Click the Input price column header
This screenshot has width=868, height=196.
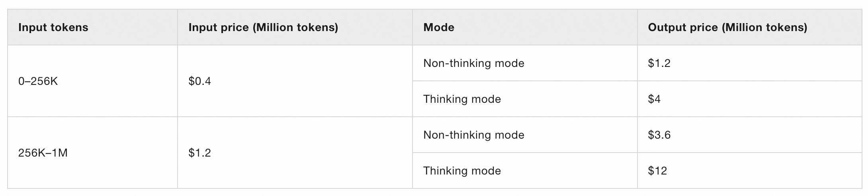point(263,27)
